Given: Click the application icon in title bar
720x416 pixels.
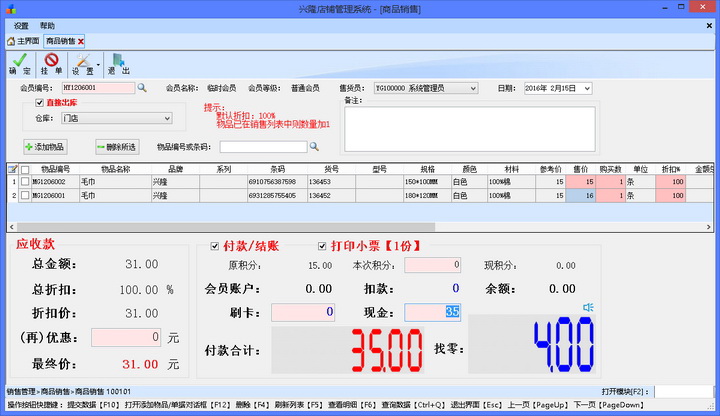Looking at the screenshot, I should coord(11,9).
